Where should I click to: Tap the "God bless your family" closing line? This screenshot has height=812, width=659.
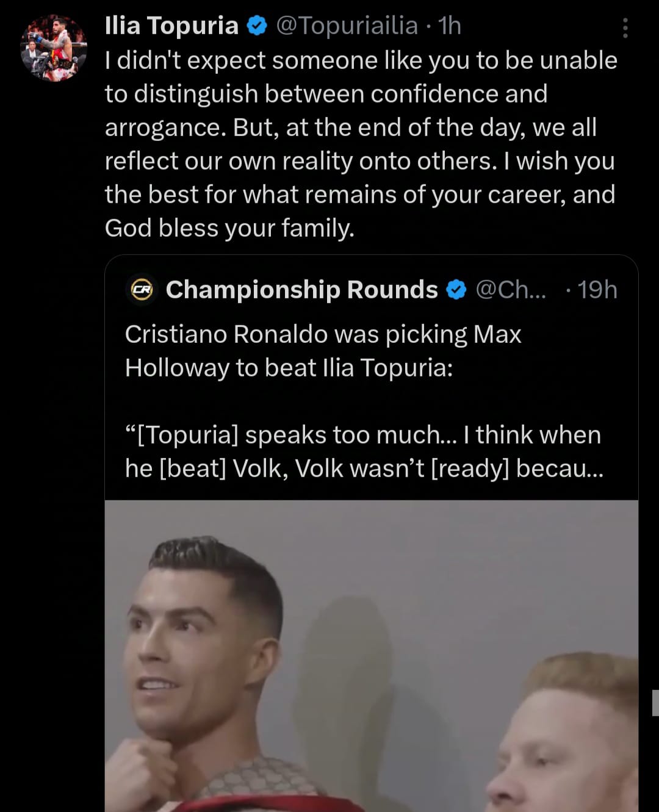click(x=229, y=228)
